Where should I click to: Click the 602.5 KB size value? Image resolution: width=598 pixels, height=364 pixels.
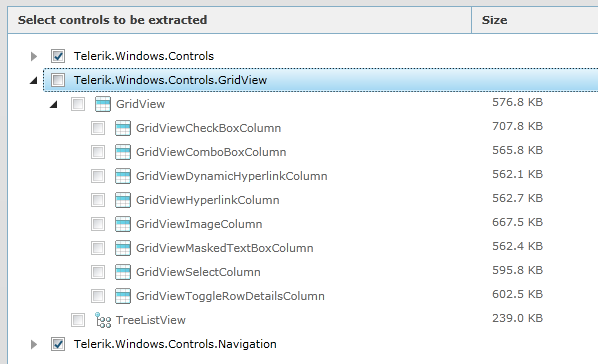[517, 295]
